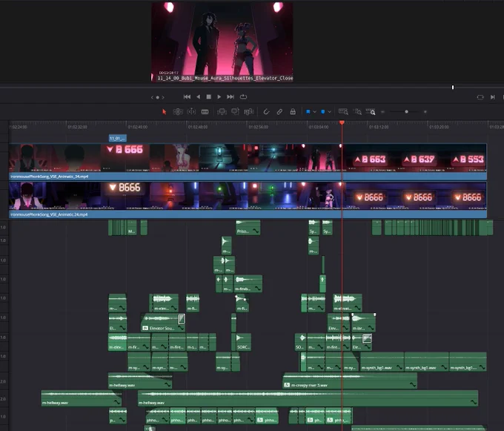The height and width of the screenshot is (431, 504).
Task: Click the viewer scrub bar position marker
Action: point(453,88)
